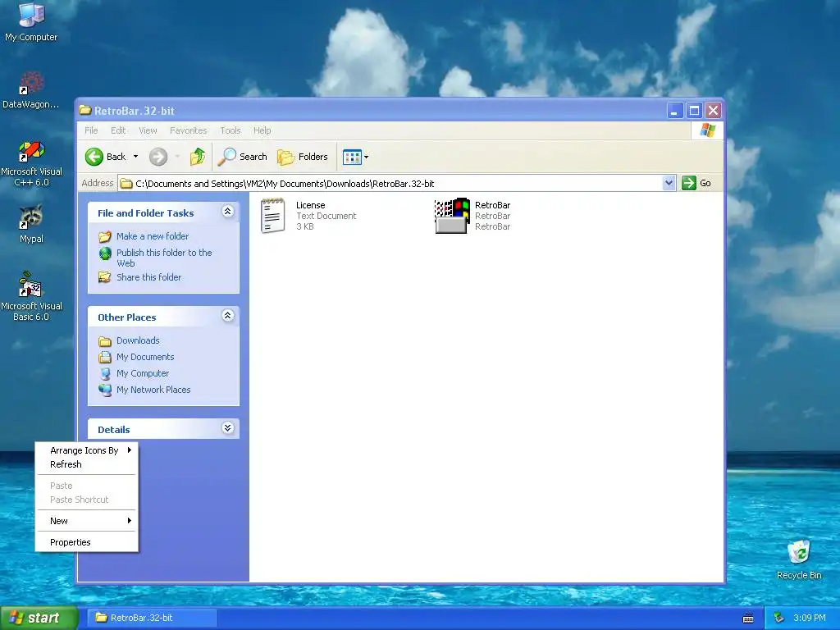
Task: Open the File menu
Action: [x=91, y=130]
